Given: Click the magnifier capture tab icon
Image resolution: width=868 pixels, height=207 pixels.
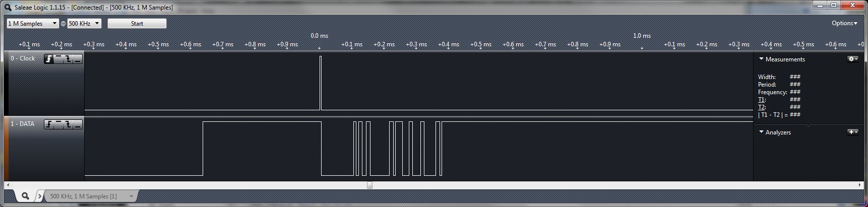Looking at the screenshot, I should pyautogui.click(x=25, y=196).
